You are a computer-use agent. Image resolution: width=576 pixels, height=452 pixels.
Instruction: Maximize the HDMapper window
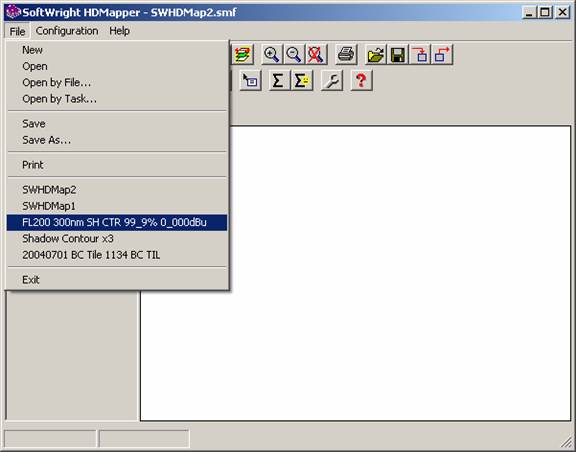(545, 12)
